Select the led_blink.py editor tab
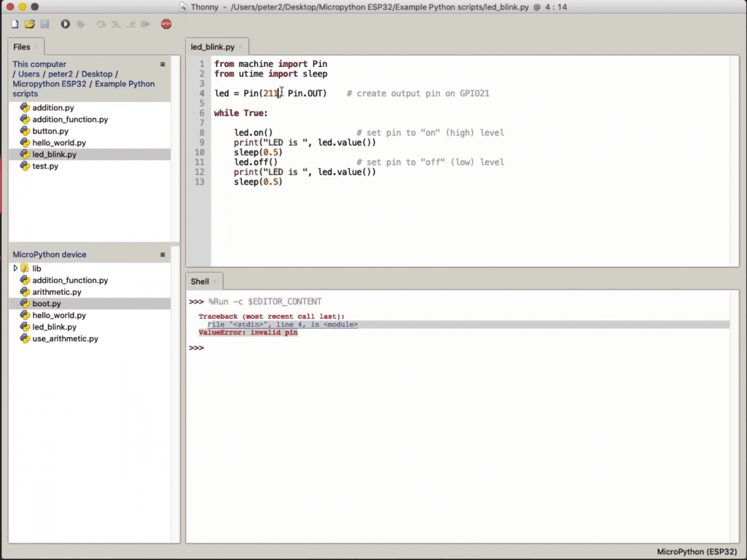747x560 pixels. [x=213, y=47]
